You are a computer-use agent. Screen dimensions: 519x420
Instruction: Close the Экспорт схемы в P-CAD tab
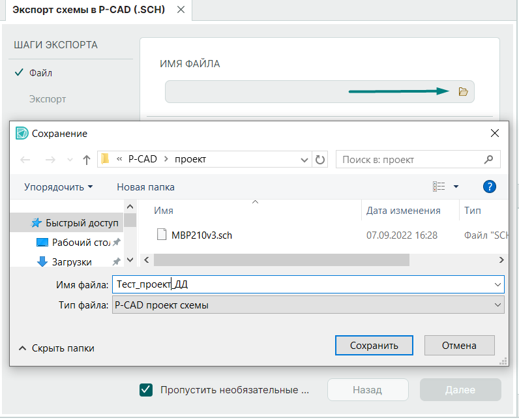(x=181, y=10)
